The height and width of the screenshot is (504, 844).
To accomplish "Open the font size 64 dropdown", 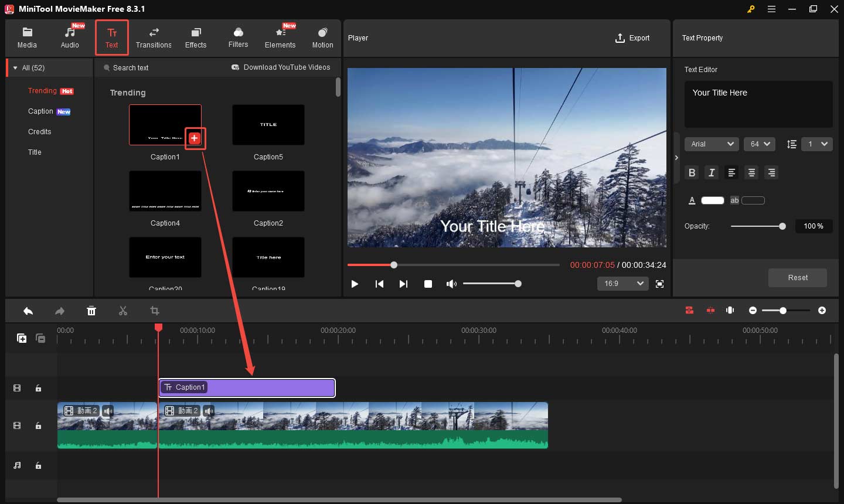I will point(760,144).
